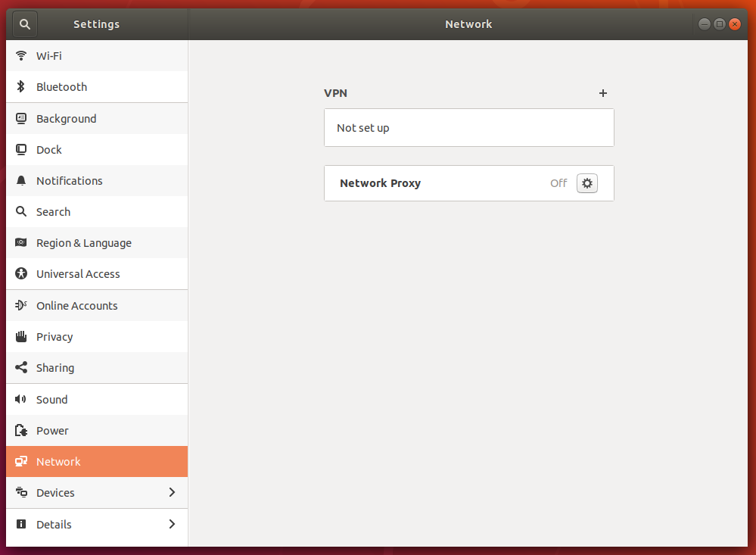Viewport: 756px width, 555px height.
Task: Switch to the Background panel
Action: point(97,119)
